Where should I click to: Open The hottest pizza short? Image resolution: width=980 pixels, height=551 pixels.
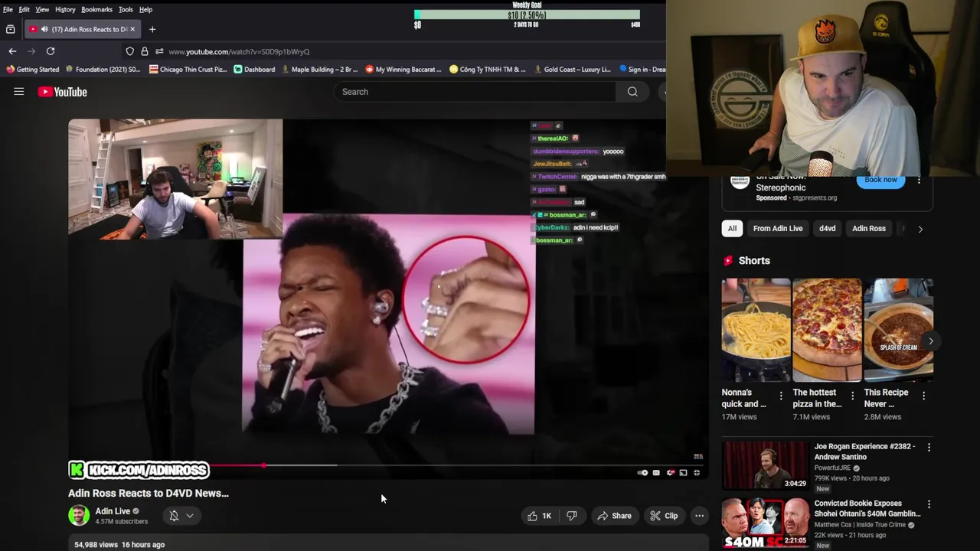[827, 330]
